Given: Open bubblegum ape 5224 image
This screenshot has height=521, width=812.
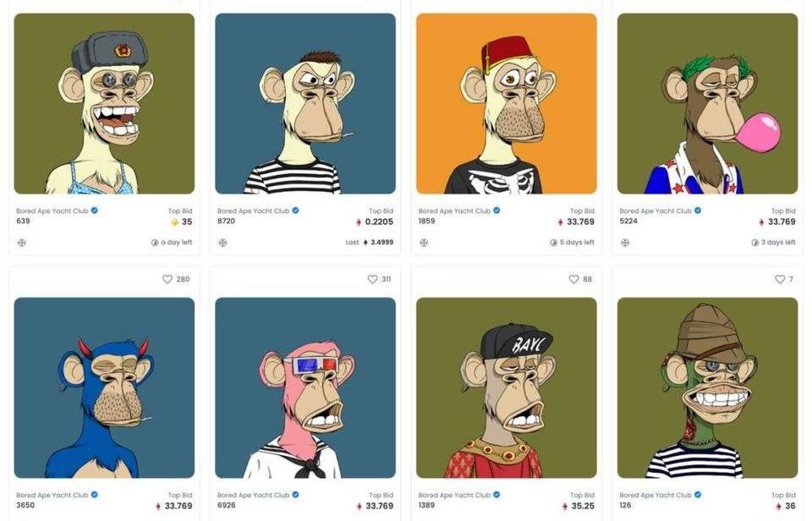Looking at the screenshot, I should click(x=707, y=103).
